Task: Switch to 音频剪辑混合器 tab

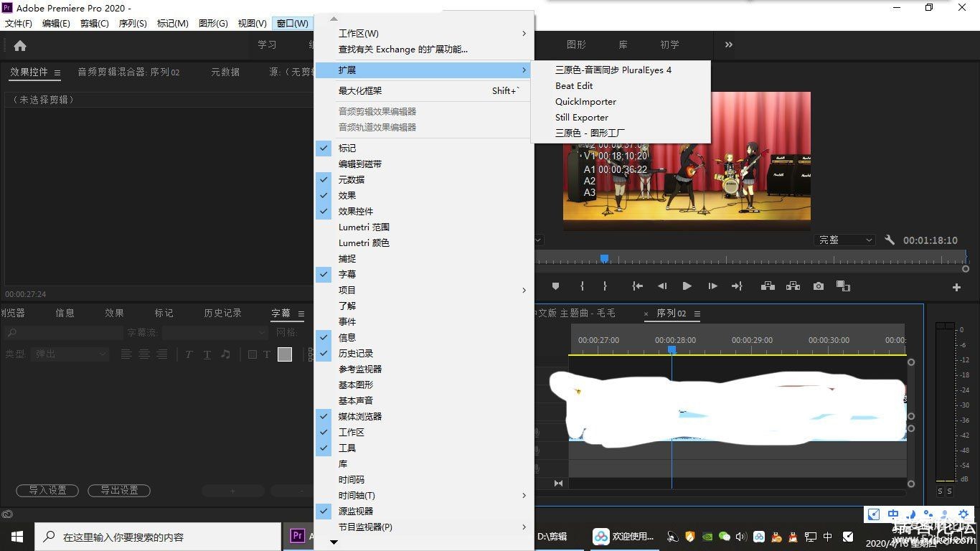Action: (x=128, y=72)
